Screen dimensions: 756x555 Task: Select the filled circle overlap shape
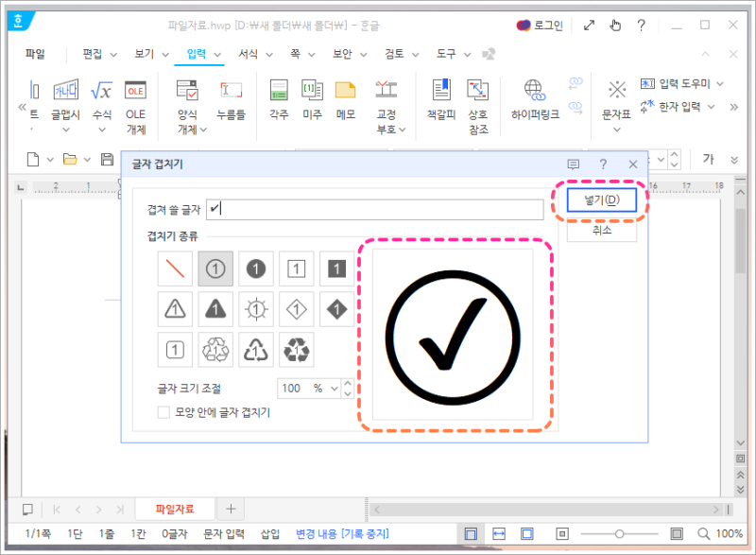[254, 269]
